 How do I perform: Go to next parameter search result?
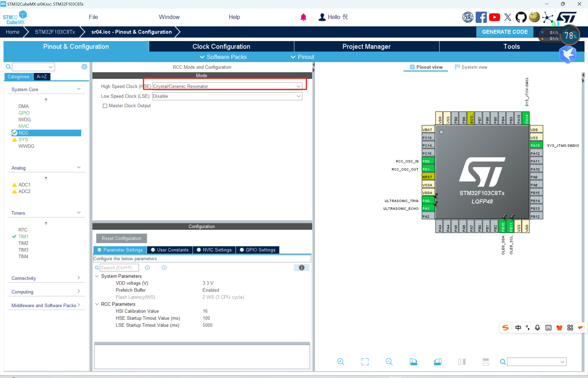(164, 268)
